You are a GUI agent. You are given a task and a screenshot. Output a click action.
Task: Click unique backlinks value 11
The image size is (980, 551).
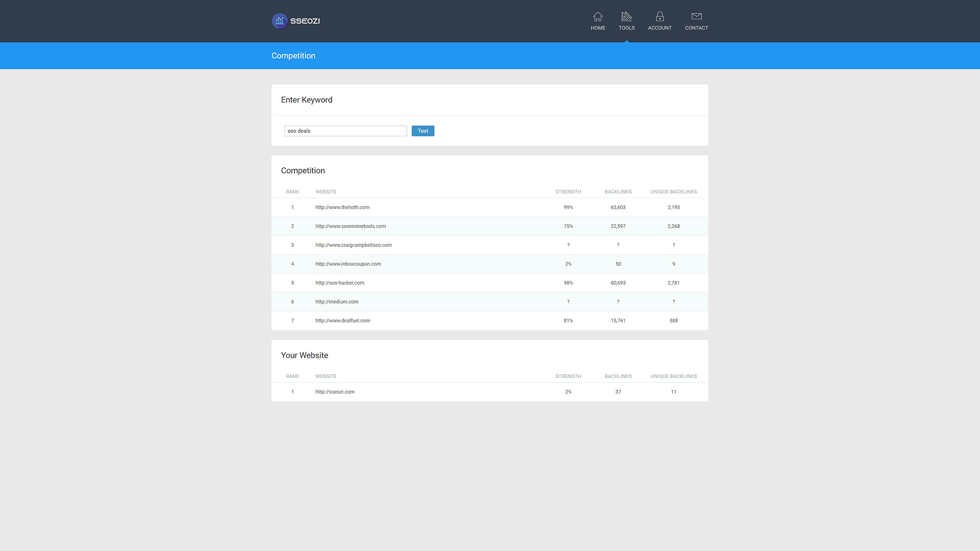(x=674, y=392)
